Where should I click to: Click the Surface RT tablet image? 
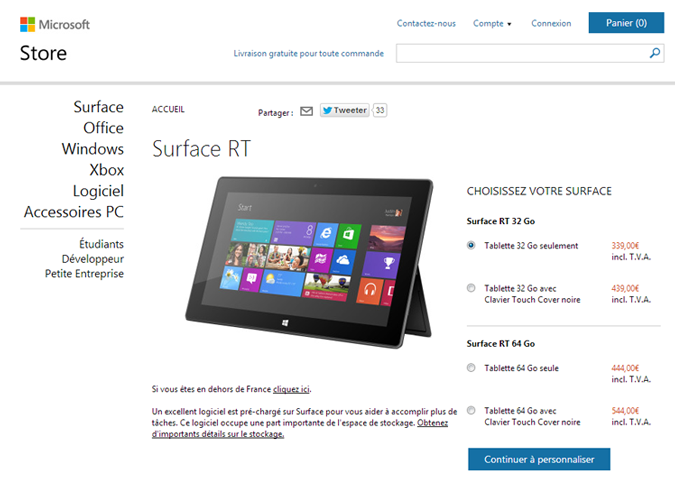[310, 261]
